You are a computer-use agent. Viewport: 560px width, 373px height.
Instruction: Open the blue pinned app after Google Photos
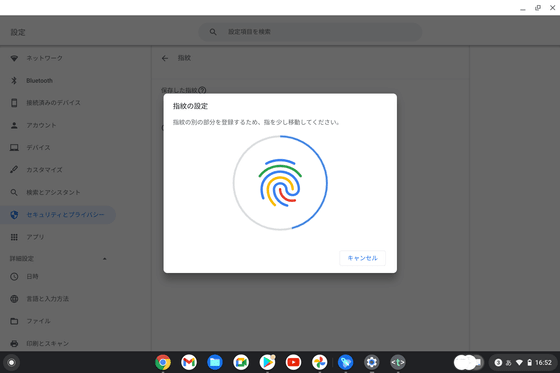(x=346, y=362)
